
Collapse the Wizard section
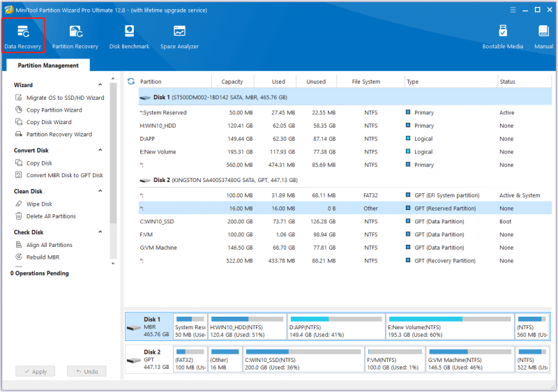tap(100, 85)
